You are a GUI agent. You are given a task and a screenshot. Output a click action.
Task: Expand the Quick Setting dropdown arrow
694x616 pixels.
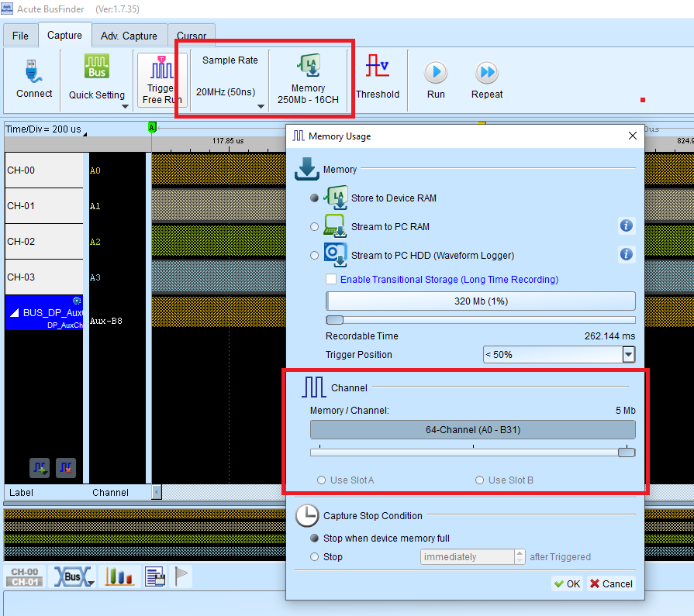pos(125,106)
